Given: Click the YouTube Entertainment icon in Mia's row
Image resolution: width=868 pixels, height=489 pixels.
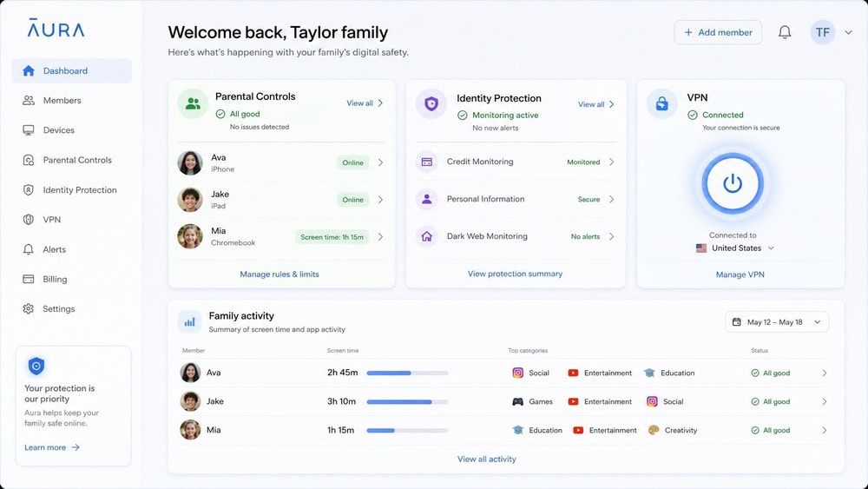Looking at the screenshot, I should 578,430.
